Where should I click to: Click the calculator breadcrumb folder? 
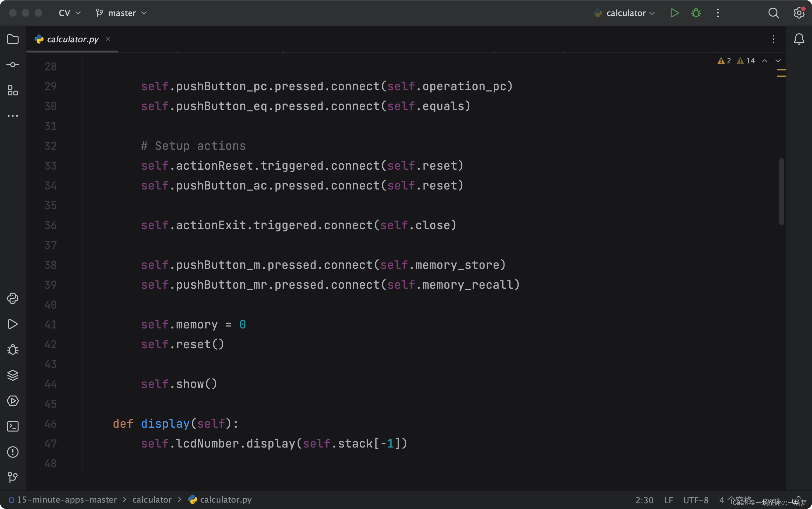152,500
